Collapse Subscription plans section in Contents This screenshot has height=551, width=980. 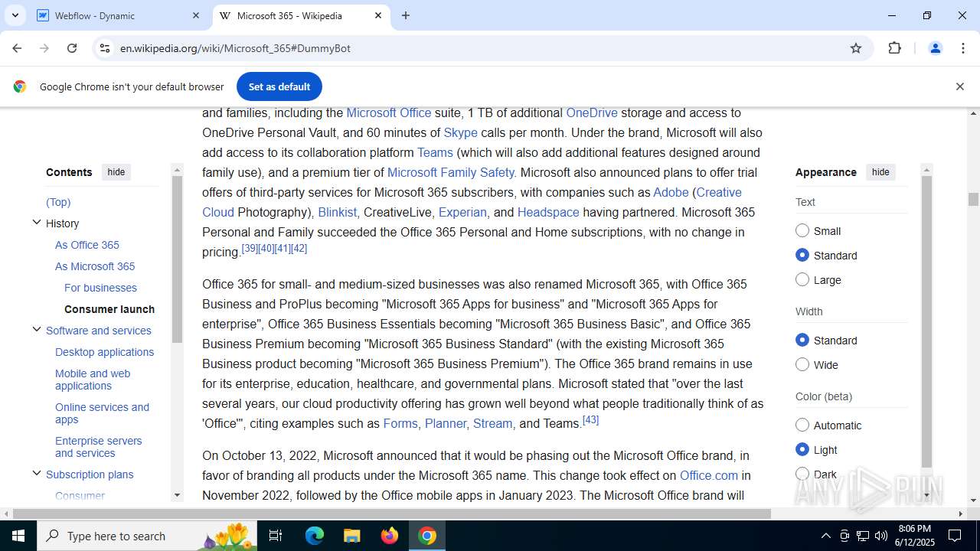coord(36,474)
